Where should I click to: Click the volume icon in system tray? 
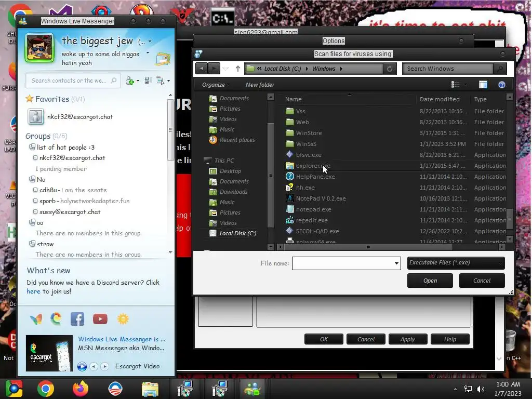point(481,389)
